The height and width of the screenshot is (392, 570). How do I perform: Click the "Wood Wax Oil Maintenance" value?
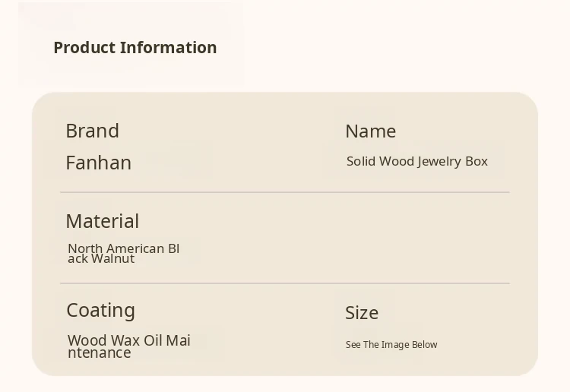128,346
